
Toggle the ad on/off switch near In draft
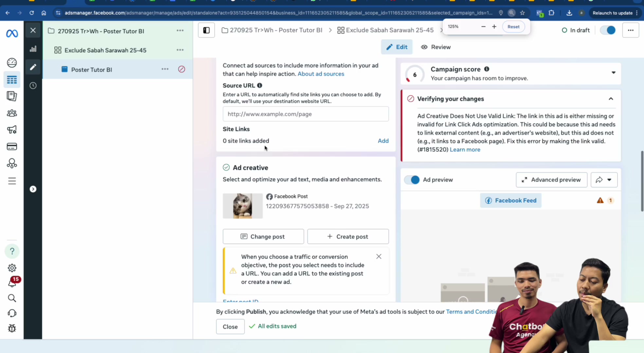608,30
